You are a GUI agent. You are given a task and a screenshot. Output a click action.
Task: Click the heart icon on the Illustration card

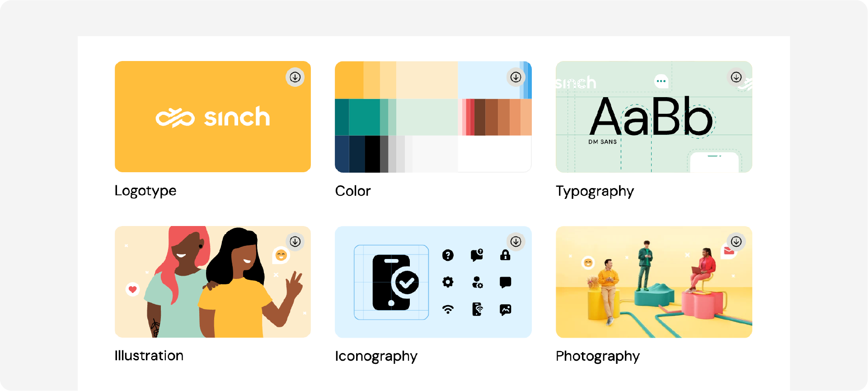pos(132,288)
